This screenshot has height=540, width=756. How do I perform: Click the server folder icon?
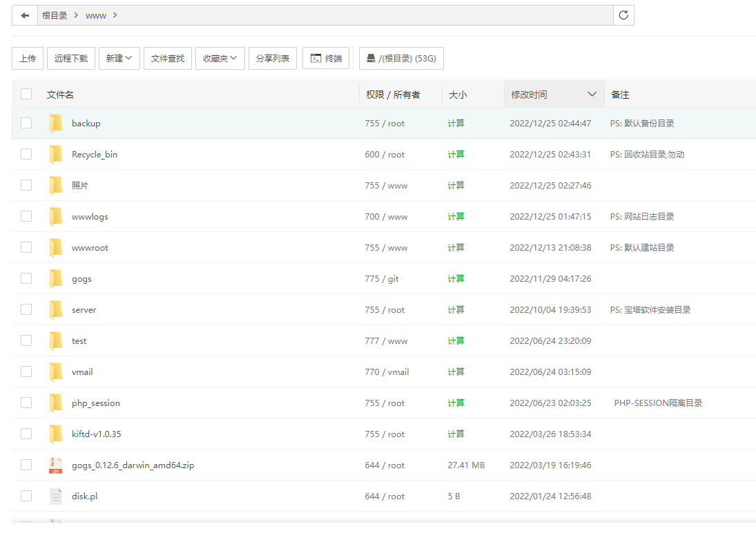56,309
